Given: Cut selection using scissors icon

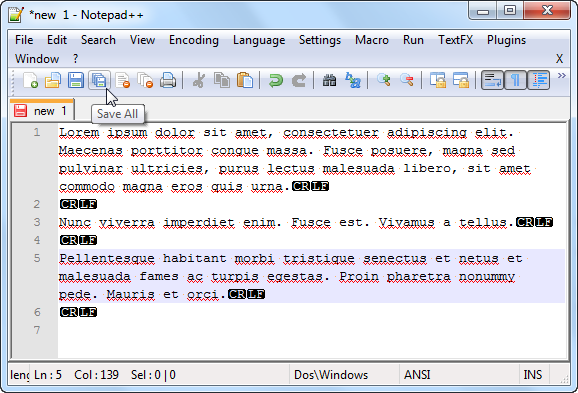Looking at the screenshot, I should 199,80.
